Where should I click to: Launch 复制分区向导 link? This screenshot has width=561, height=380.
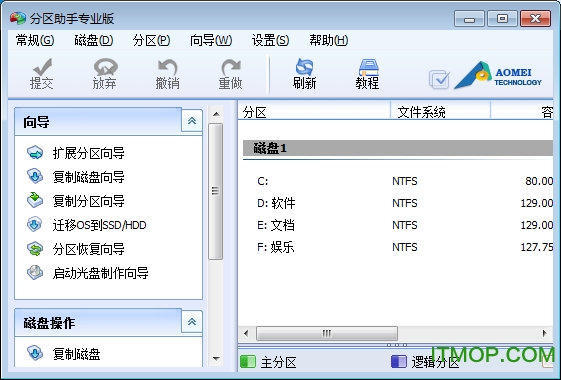(88, 201)
